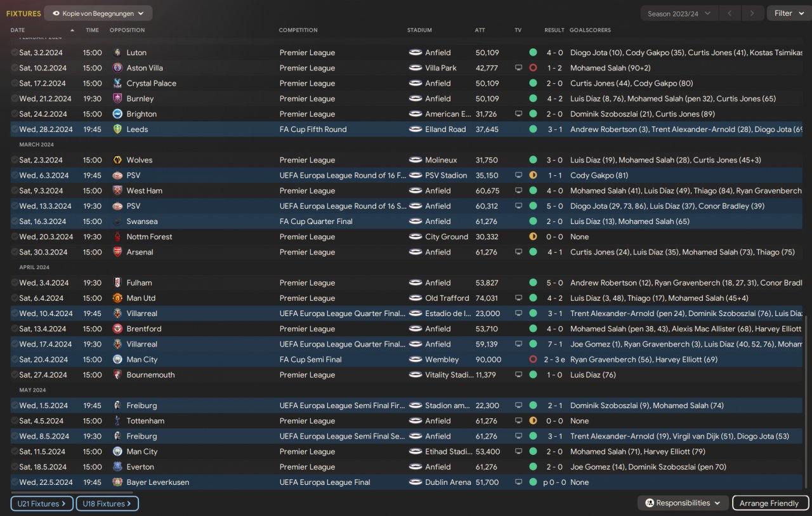
Task: Click the Man Utd club badge
Action: click(x=117, y=298)
